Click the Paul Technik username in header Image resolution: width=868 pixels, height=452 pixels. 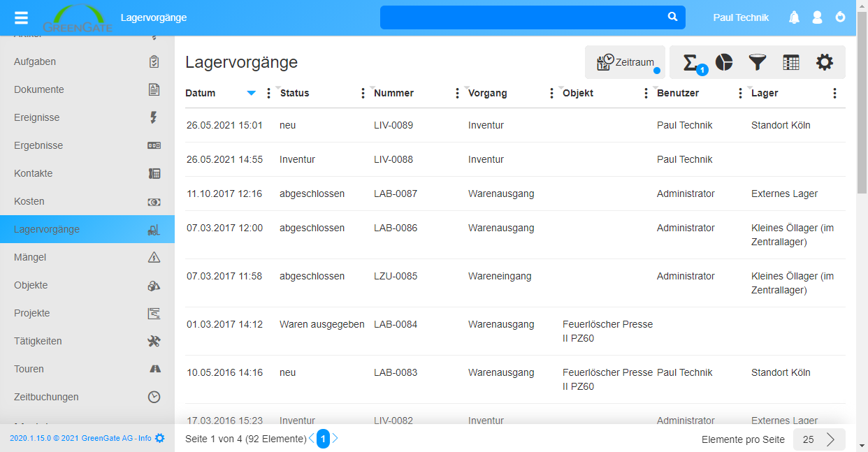click(x=741, y=17)
